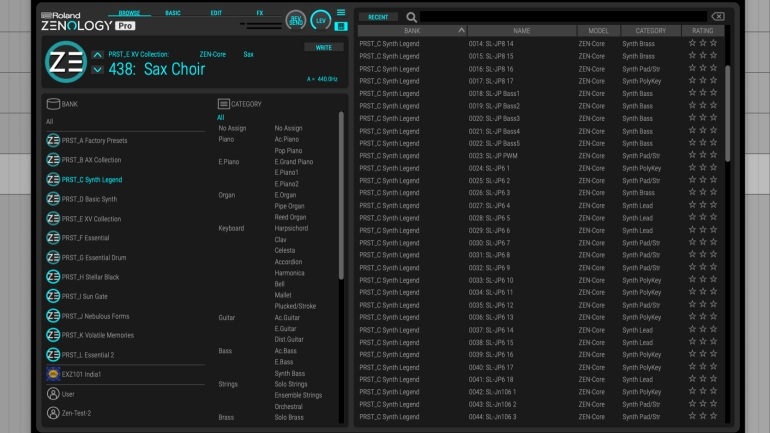Screen dimensions: 770x433
Task: Click the search text field
Action: [x=563, y=17]
